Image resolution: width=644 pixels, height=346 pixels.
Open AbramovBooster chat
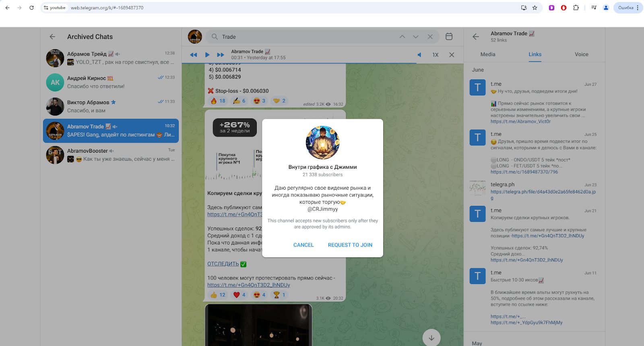pos(111,155)
